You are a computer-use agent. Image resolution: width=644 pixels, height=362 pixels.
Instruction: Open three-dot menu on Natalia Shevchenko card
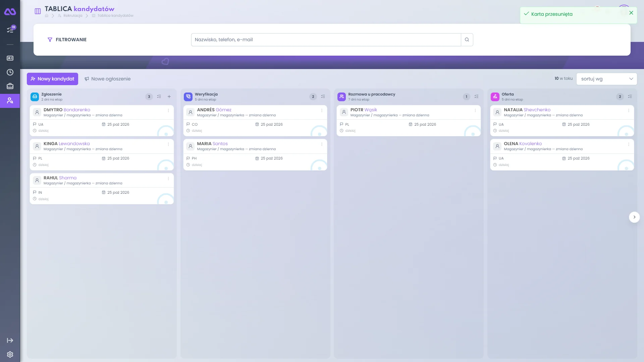[629, 111]
